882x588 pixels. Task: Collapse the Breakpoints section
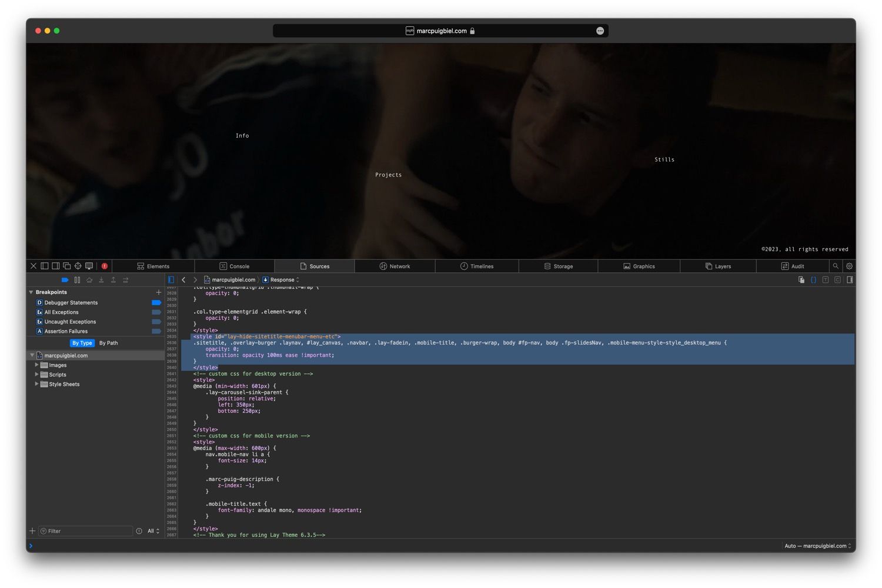[x=31, y=292]
